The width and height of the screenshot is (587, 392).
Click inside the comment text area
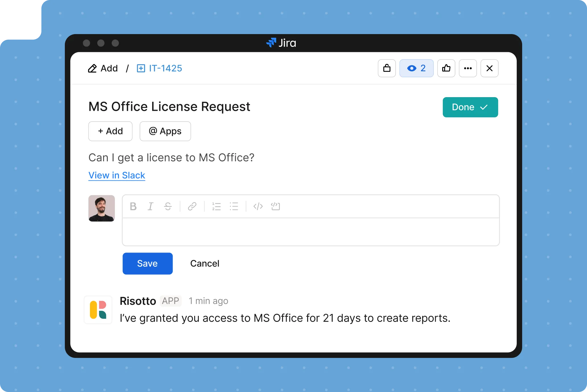(x=311, y=232)
